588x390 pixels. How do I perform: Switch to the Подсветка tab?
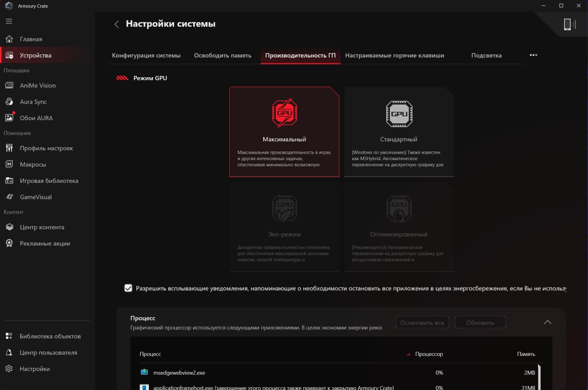click(486, 56)
